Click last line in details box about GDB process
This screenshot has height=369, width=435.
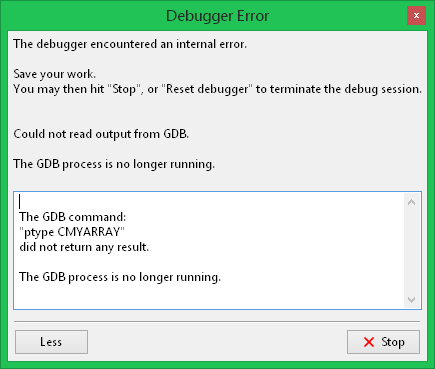tap(120, 277)
